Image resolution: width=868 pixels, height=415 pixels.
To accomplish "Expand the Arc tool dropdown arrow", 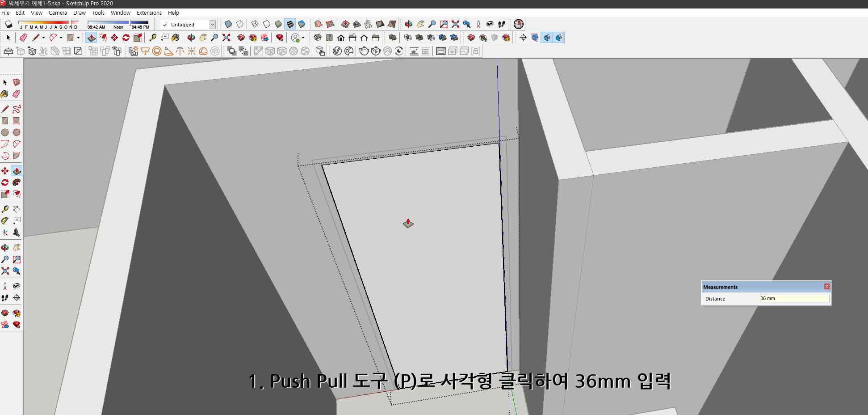I will (61, 38).
